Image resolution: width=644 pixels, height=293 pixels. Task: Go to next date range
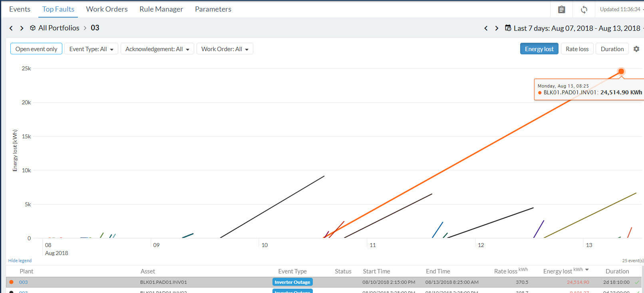tap(497, 28)
